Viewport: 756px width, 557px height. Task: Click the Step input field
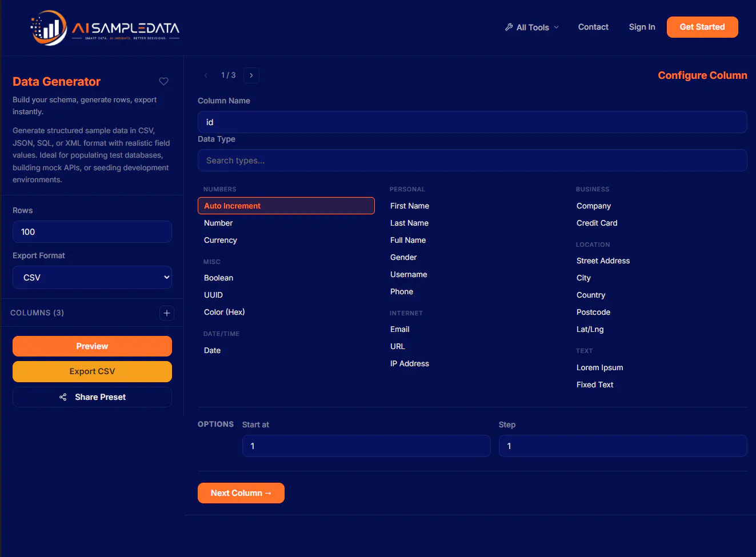coord(623,446)
